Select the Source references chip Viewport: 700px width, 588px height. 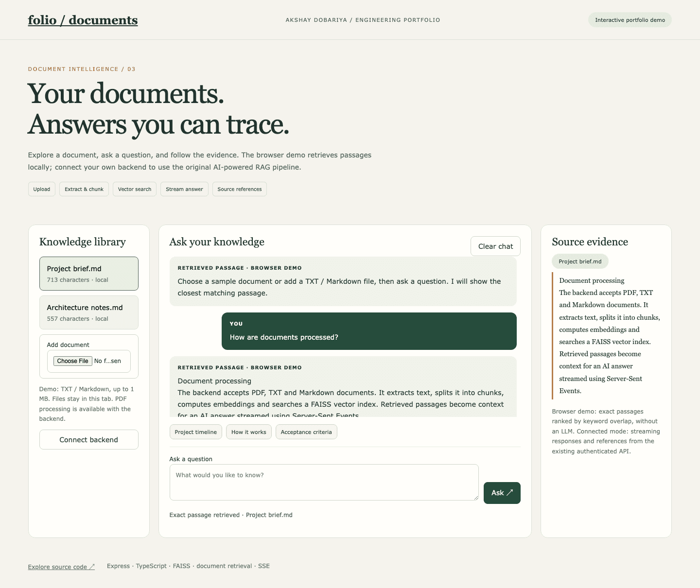pos(240,189)
